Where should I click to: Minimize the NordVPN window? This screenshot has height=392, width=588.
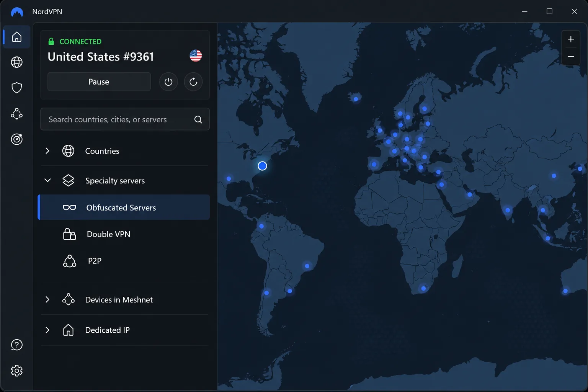(x=524, y=11)
